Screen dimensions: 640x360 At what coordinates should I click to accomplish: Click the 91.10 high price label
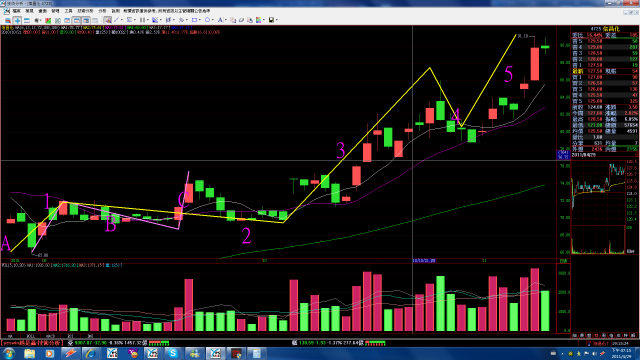tap(523, 36)
